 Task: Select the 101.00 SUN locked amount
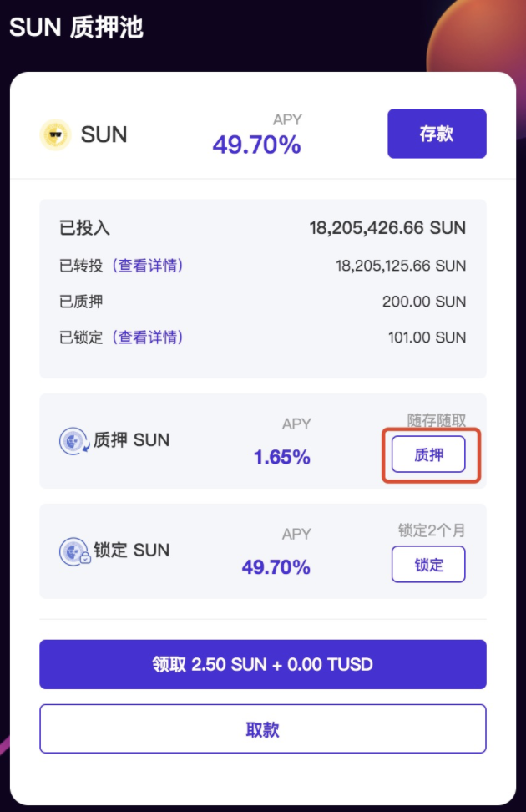[427, 337]
